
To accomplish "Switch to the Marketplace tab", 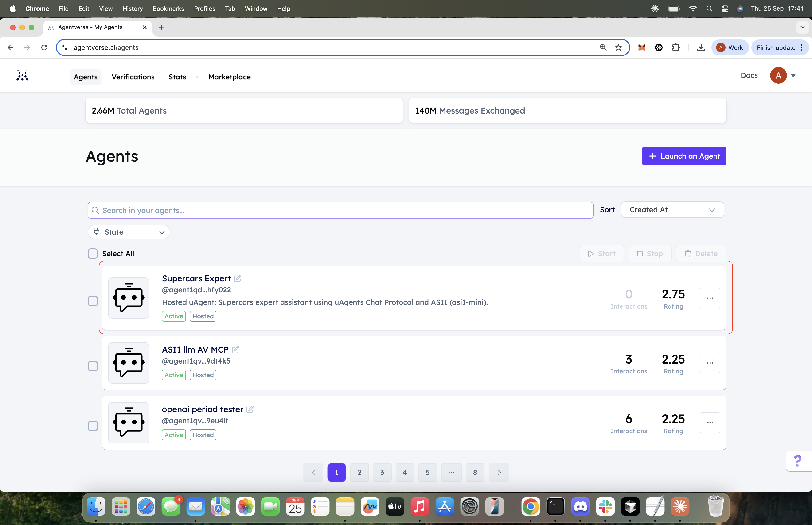I will [229, 77].
